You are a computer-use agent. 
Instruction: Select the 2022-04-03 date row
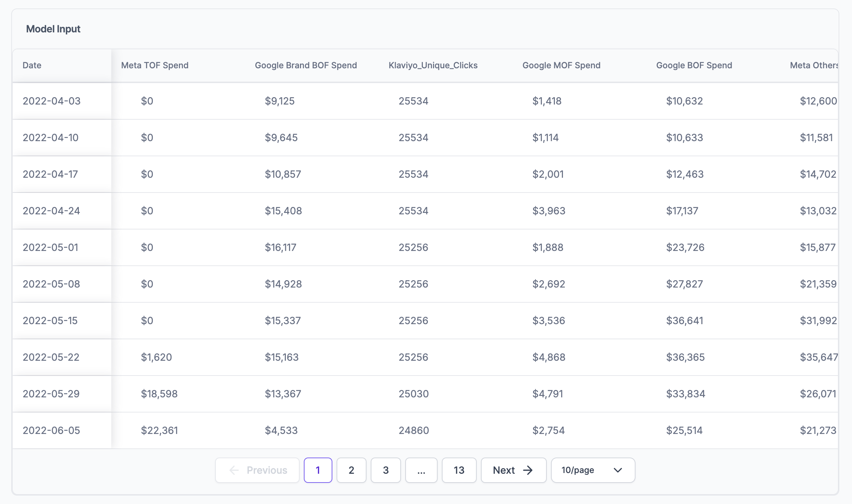tap(52, 101)
